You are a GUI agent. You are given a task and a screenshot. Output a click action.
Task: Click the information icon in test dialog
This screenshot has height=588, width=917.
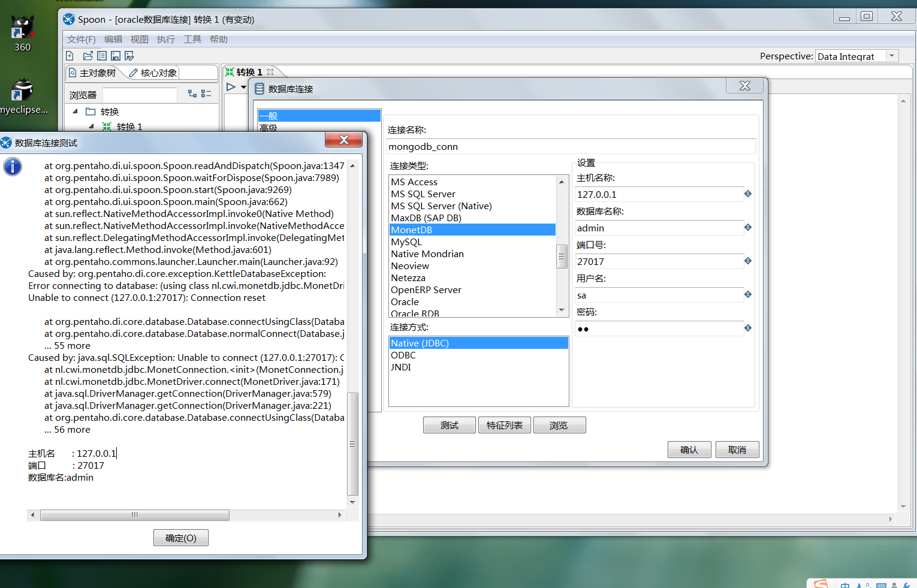click(x=13, y=167)
